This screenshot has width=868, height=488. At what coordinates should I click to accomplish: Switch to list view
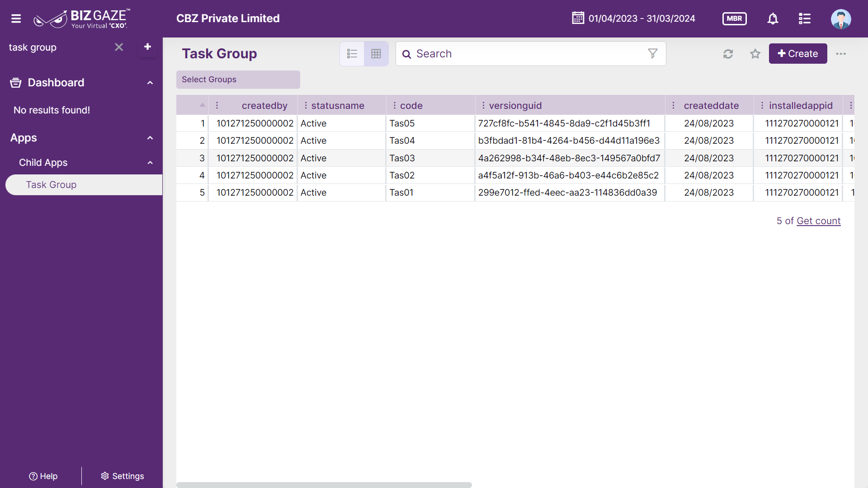click(x=352, y=54)
